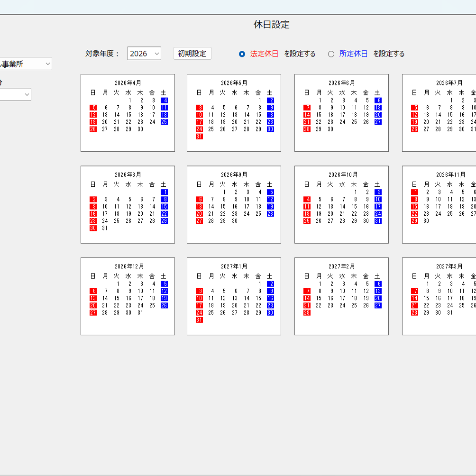Screen dimensions: 476x476
Task: Select blue Saturday October 31, 2026
Action: (x=378, y=221)
